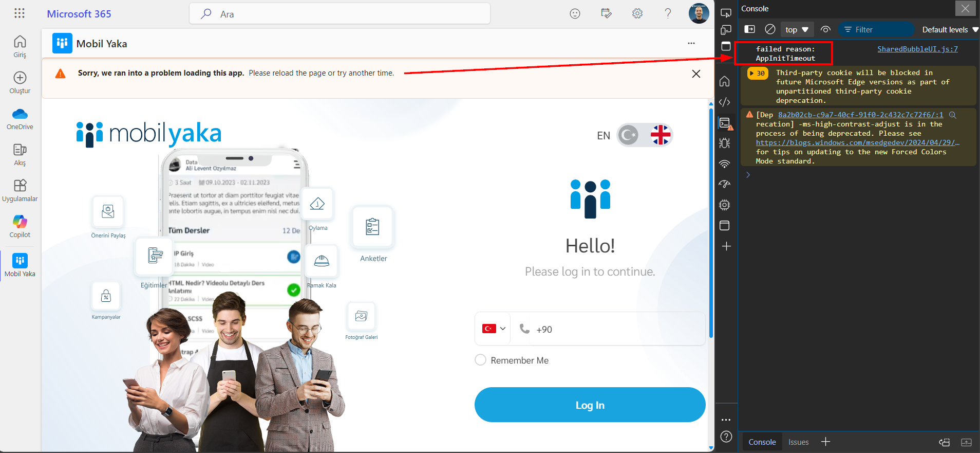Screen dimensions: 980x453
Task: Click the header notes checklist icon
Action: click(x=607, y=14)
